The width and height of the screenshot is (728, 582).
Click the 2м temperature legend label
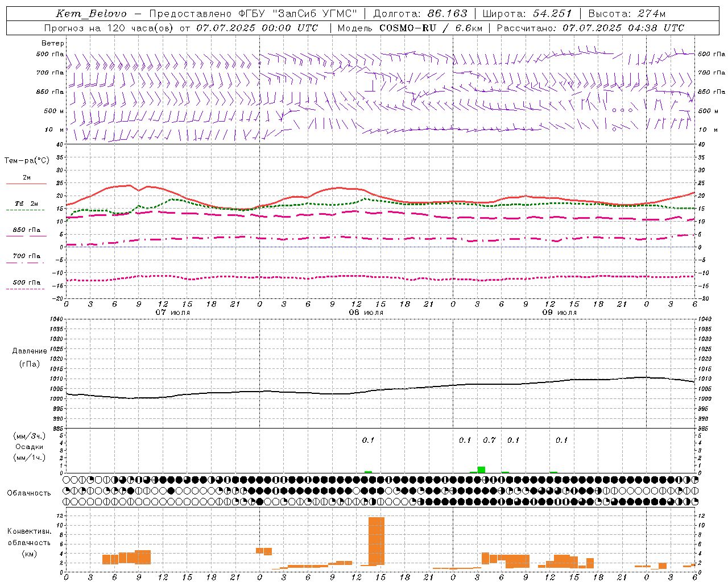27,177
